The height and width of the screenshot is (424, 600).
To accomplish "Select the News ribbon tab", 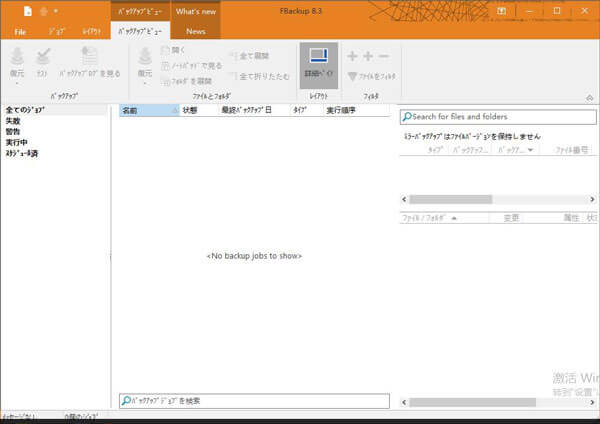I will (x=196, y=31).
